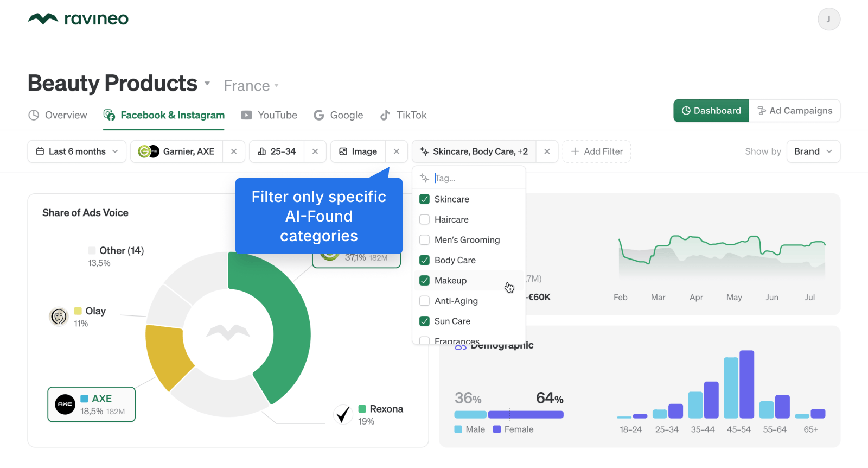The height and width of the screenshot is (468, 868).
Task: Open the Last 6 months date dropdown
Action: [77, 151]
